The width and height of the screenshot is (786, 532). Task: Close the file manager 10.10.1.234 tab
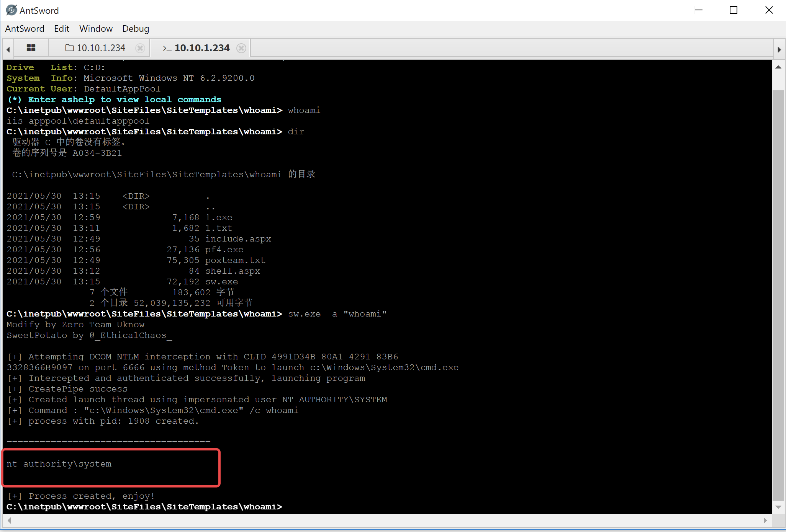pos(140,48)
